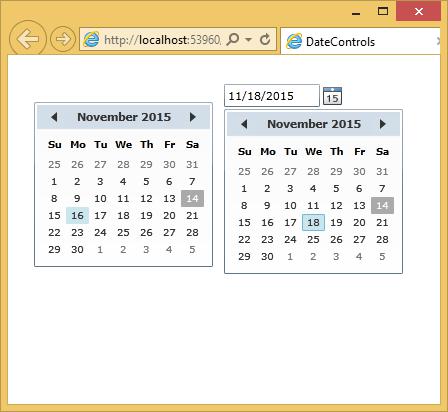Click the Refresh page icon
This screenshot has width=448, height=412.
pos(265,39)
